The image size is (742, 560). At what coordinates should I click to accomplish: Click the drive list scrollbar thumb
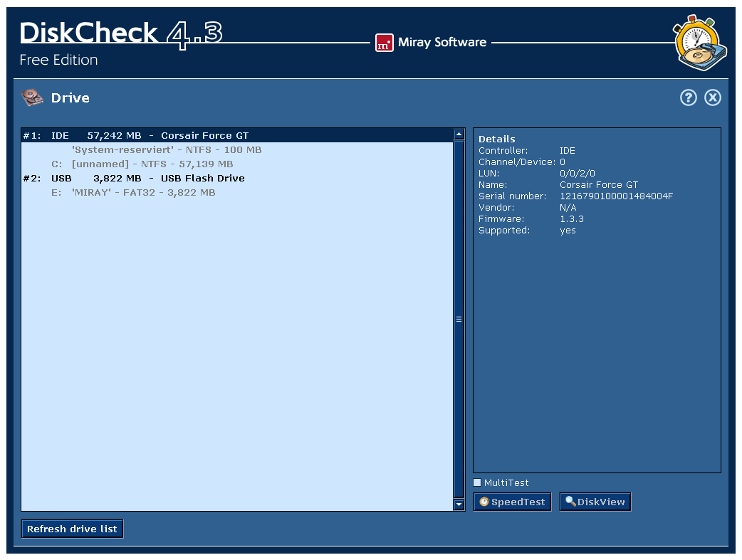[x=459, y=319]
